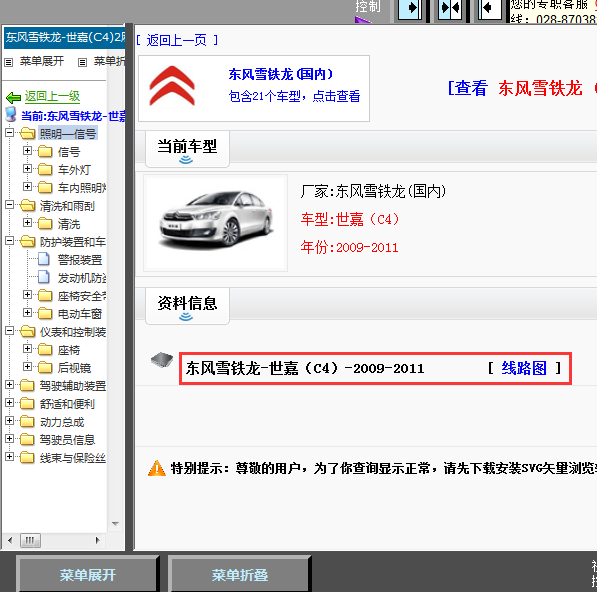Viewport: 597px width, 592px height.
Task: Expand the 清洗 subfolder
Action: [27, 222]
